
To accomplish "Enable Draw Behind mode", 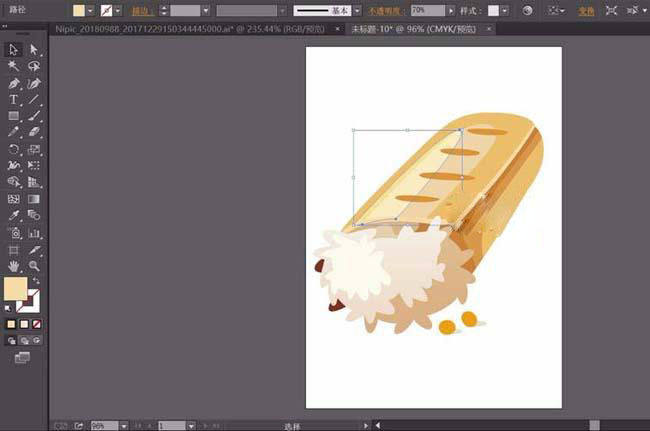I will [x=25, y=341].
